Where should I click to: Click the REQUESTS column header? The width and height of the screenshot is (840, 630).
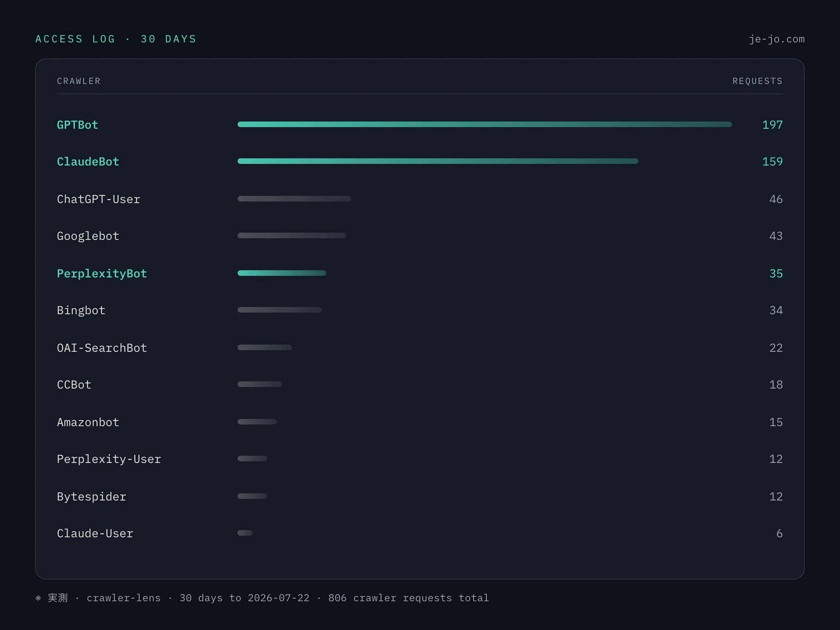click(x=758, y=81)
